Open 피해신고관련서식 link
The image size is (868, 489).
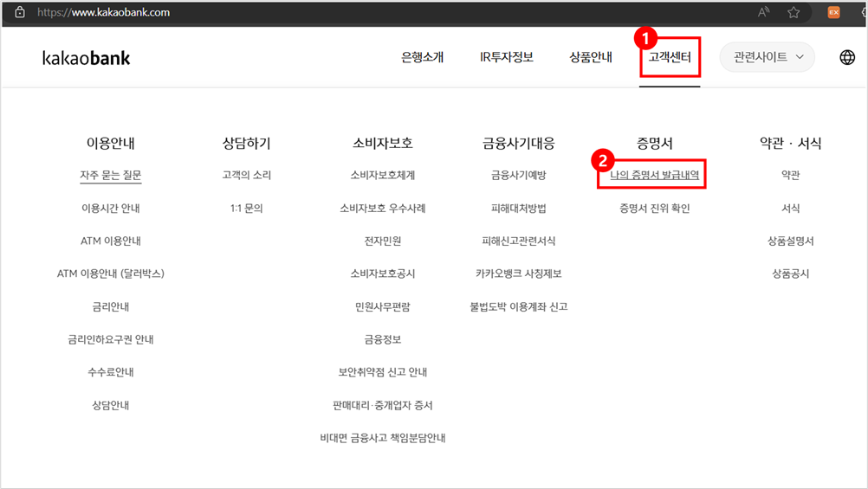pos(519,241)
